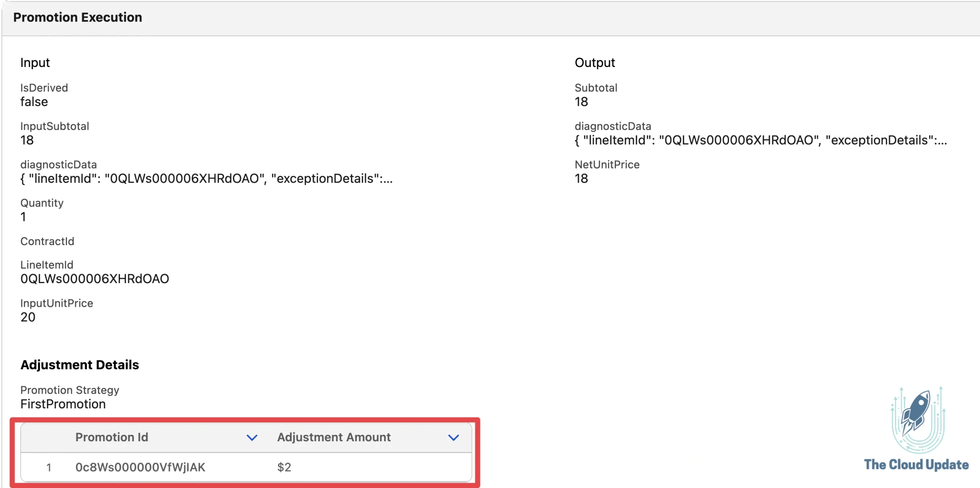The height and width of the screenshot is (488, 980).
Task: Select the InputUnitPrice value 20
Action: click(27, 317)
